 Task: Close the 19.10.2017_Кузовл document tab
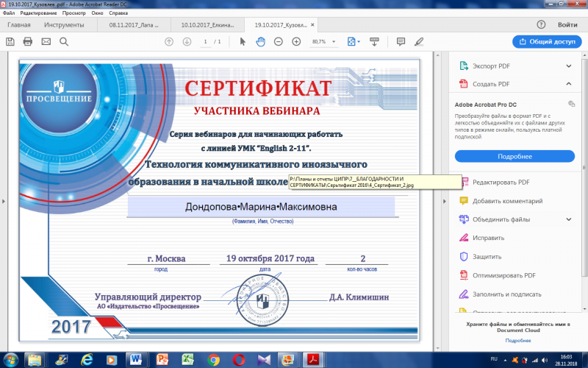pos(312,25)
